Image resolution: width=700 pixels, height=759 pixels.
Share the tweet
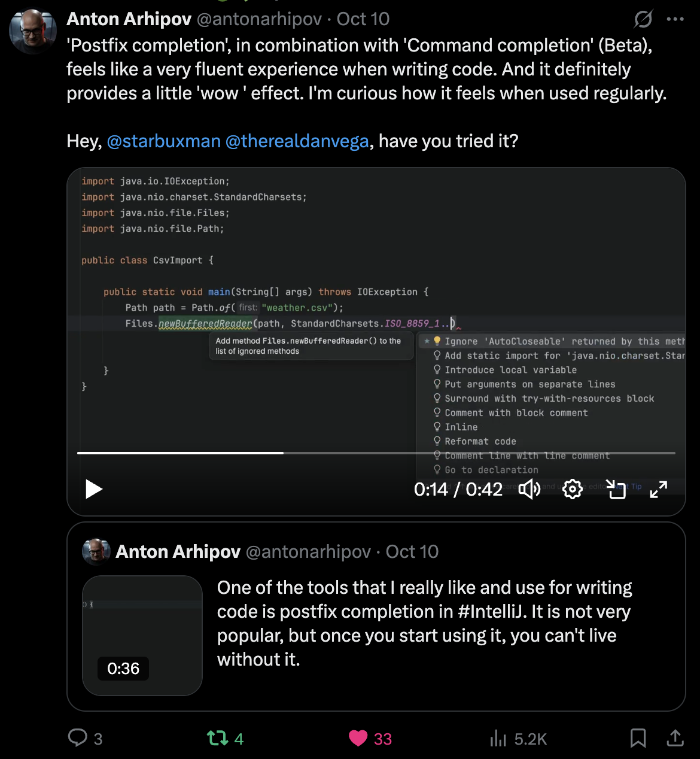point(675,738)
